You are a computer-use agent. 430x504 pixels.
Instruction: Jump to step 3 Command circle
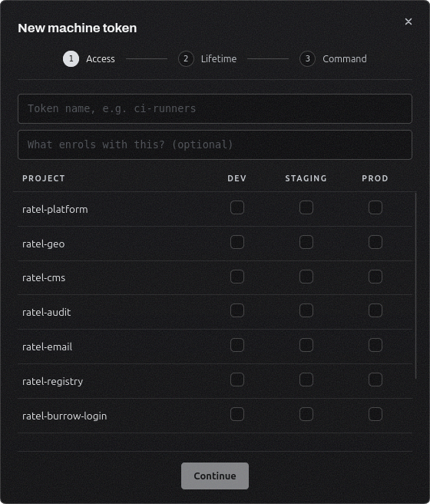pos(307,59)
